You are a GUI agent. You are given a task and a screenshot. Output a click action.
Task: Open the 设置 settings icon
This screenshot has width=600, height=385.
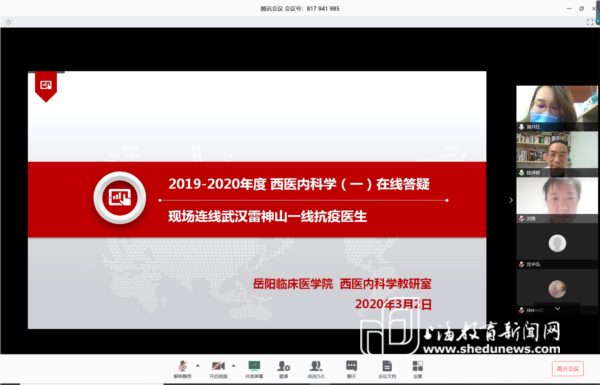(417, 369)
